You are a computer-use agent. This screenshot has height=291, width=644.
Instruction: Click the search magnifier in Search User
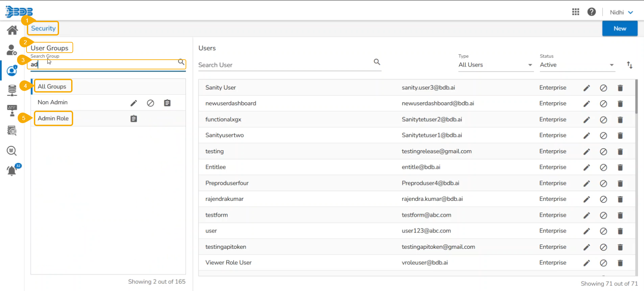(377, 62)
